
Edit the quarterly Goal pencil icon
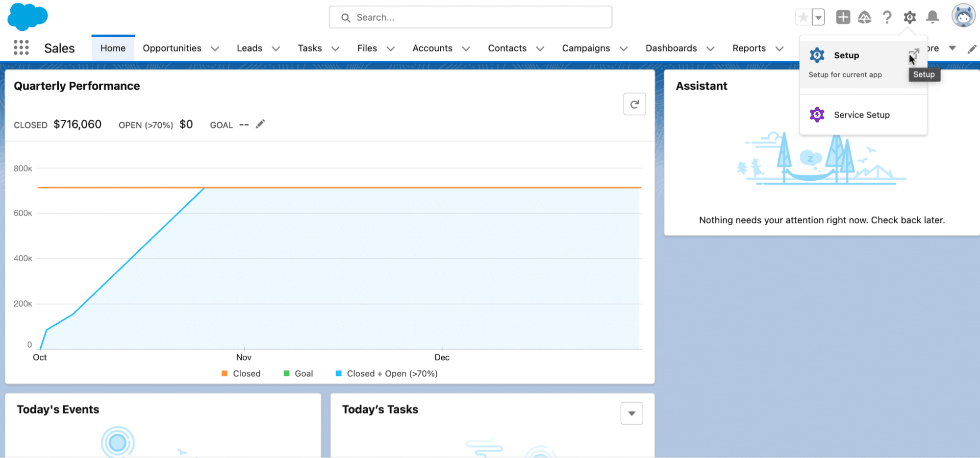coord(260,124)
